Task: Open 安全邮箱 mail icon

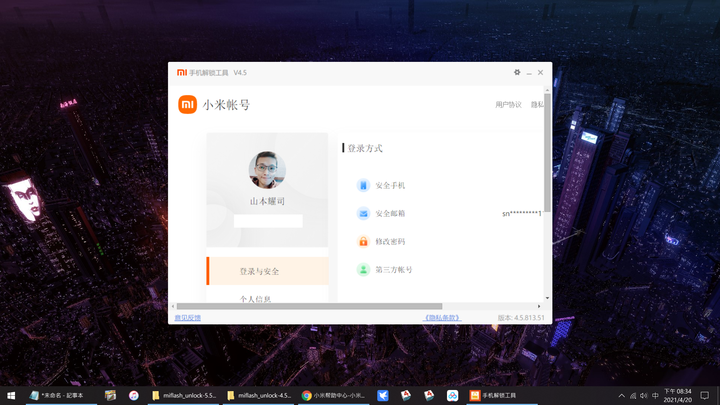Action: tap(363, 214)
